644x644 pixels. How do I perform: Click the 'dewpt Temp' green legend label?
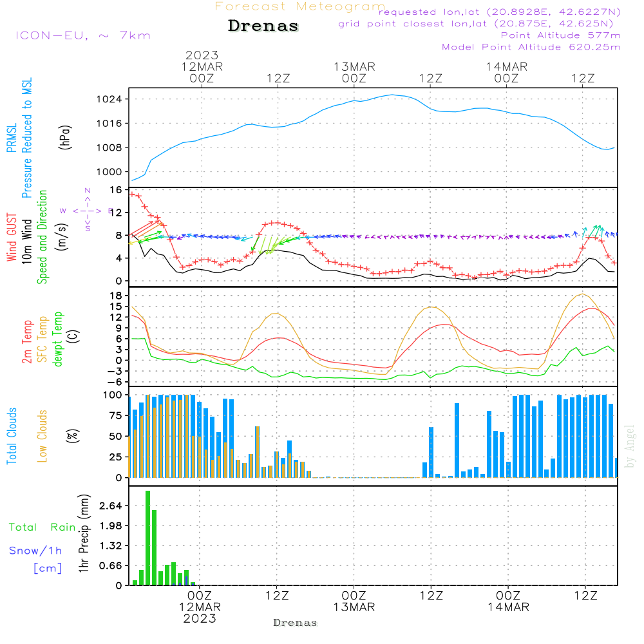[x=57, y=339]
